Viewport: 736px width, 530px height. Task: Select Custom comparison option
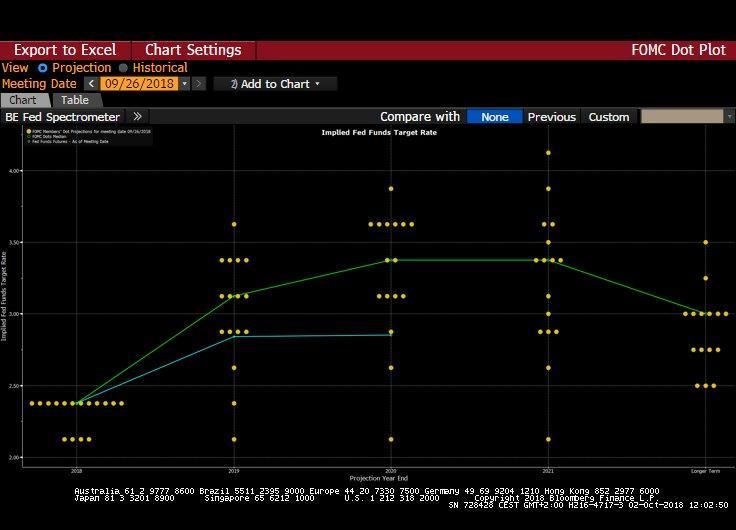[x=609, y=117]
